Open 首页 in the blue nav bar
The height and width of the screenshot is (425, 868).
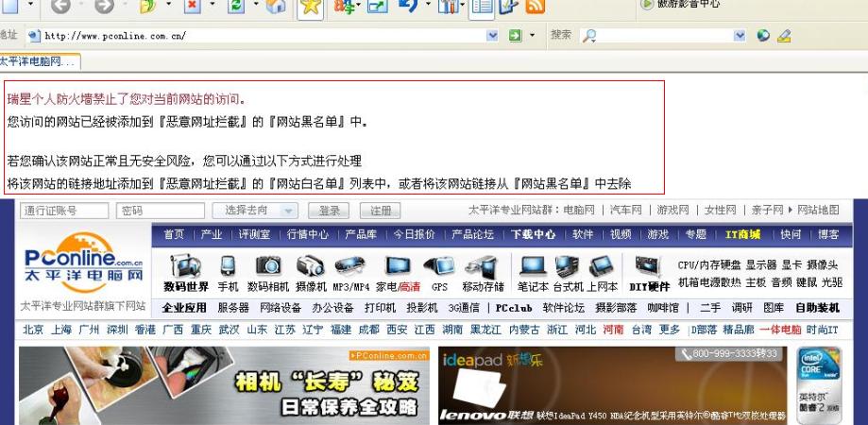click(173, 234)
